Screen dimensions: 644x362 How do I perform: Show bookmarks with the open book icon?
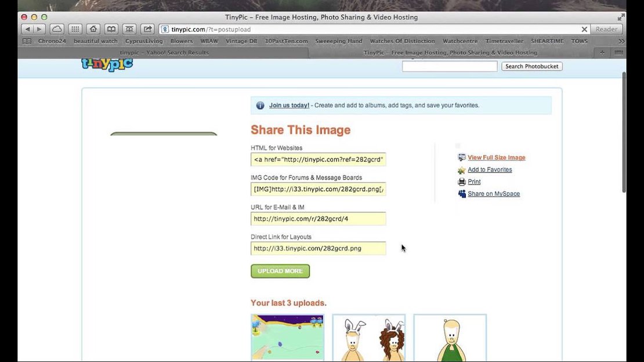click(x=111, y=28)
